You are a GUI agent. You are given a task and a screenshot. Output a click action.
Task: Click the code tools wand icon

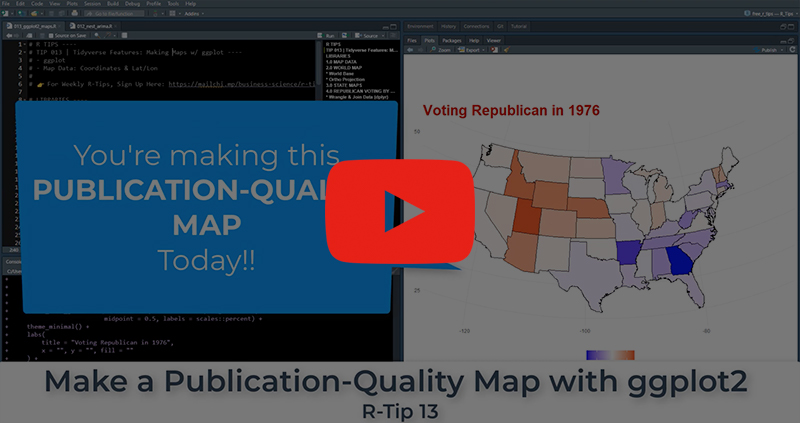tap(108, 36)
